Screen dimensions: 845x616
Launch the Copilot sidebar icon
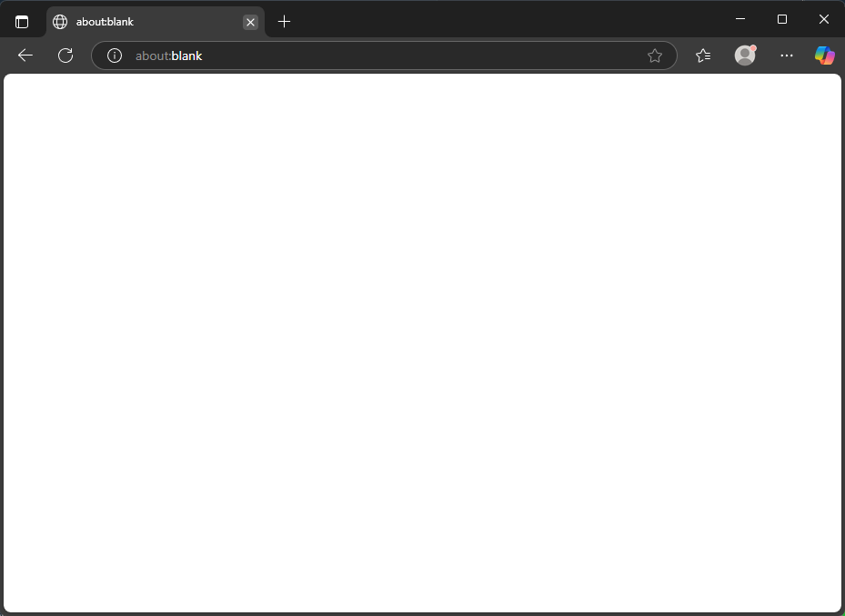click(x=824, y=56)
